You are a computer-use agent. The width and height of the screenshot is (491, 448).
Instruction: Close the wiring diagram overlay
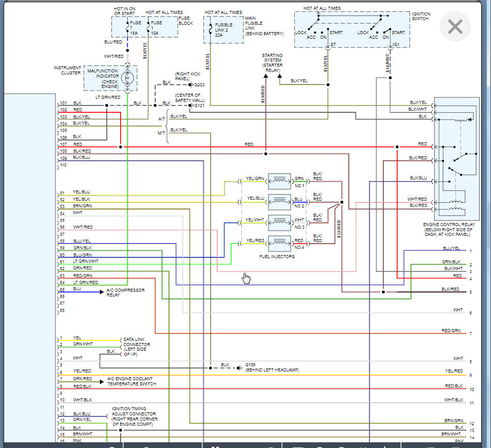455,26
